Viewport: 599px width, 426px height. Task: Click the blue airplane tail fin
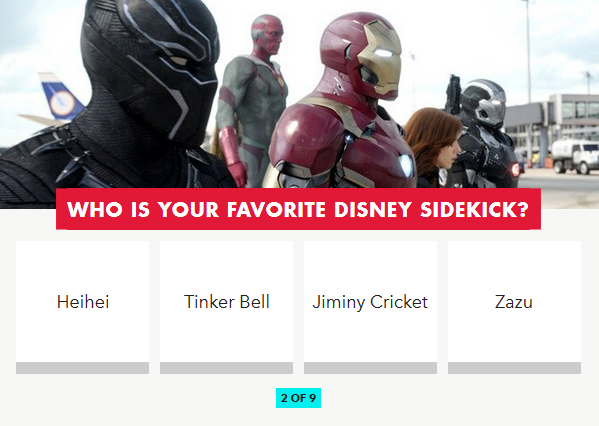click(60, 98)
